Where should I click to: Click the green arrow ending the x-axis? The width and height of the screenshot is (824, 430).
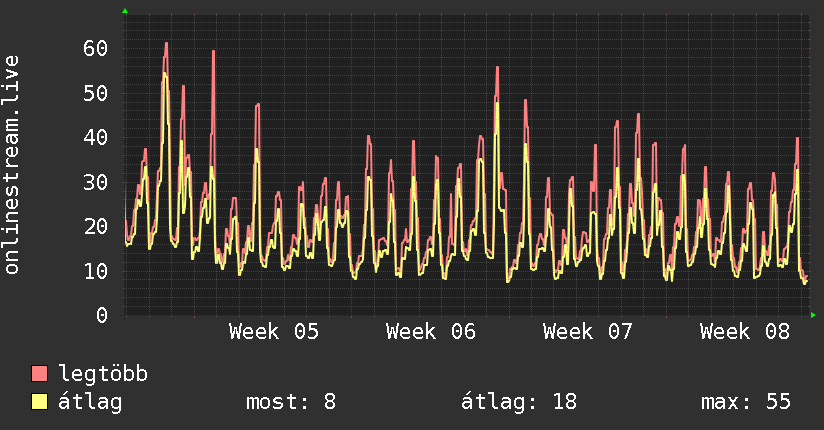point(813,315)
